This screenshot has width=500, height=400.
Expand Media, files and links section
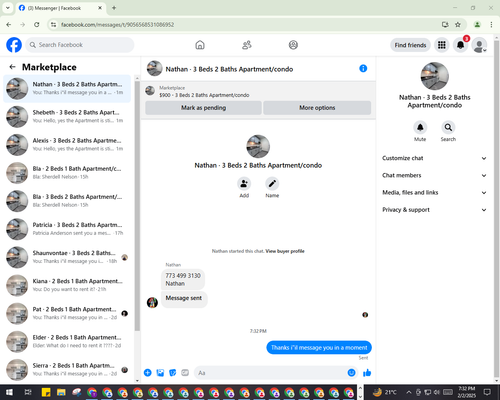click(434, 193)
